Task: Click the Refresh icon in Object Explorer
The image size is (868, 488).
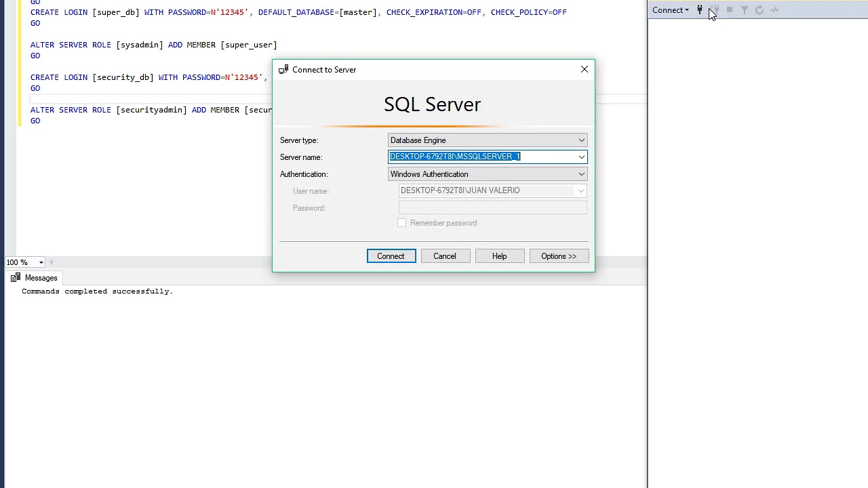Action: [759, 10]
